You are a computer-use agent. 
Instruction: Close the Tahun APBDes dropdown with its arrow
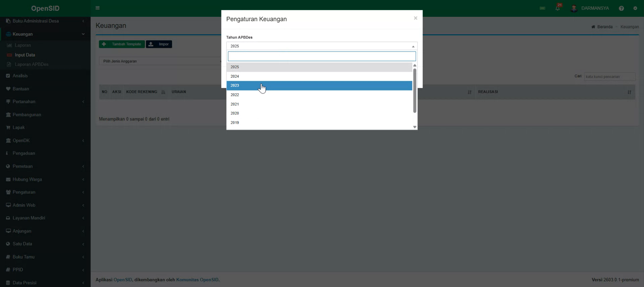click(413, 46)
